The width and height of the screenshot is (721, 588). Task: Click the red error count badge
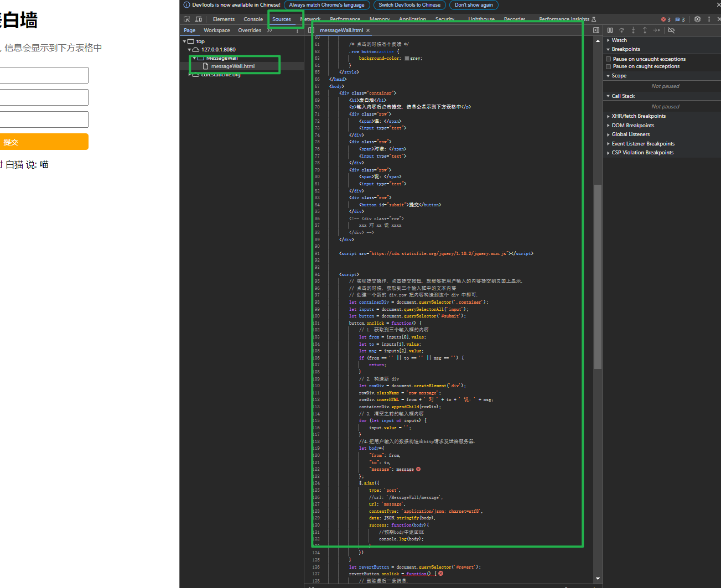point(666,19)
